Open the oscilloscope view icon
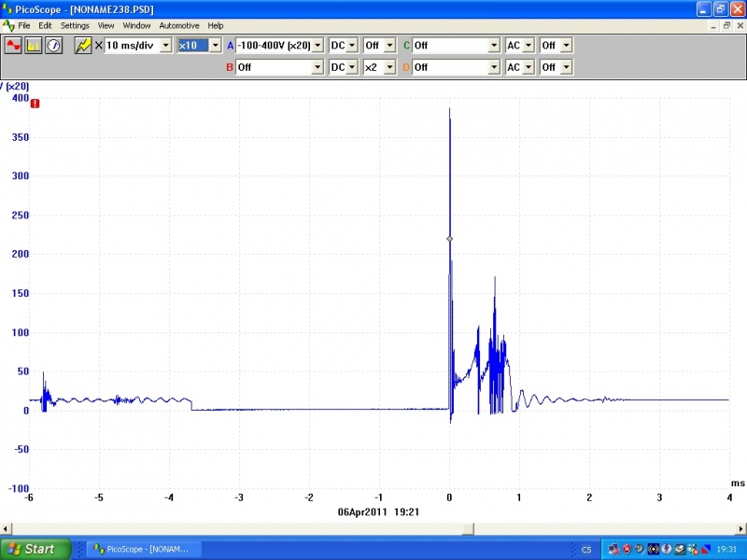This screenshot has width=747, height=560. pos(14,45)
